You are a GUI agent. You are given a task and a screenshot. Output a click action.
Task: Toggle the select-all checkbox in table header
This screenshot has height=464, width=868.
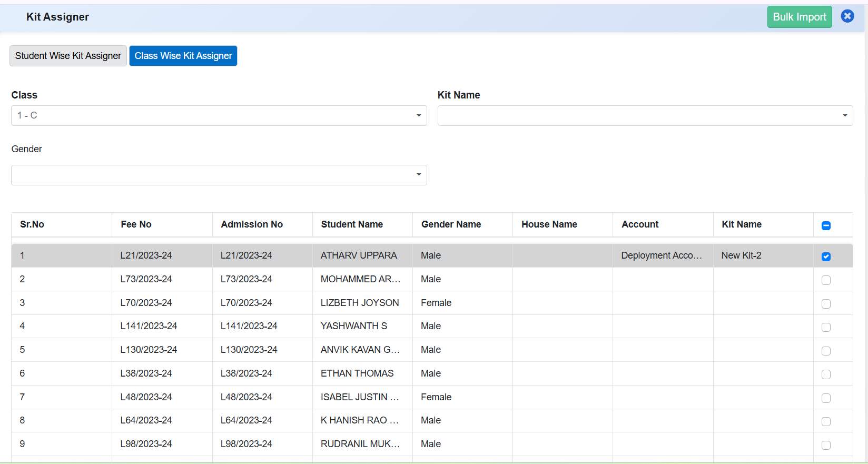click(826, 225)
